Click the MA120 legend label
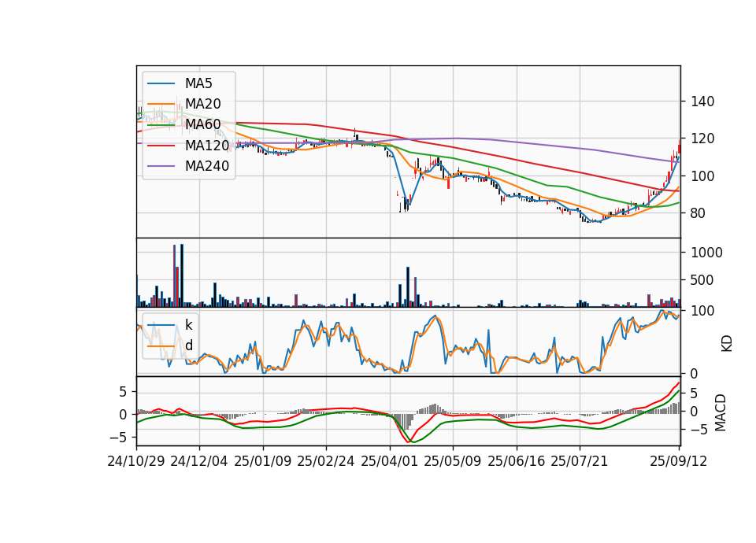756x543 pixels. pyautogui.click(x=207, y=146)
